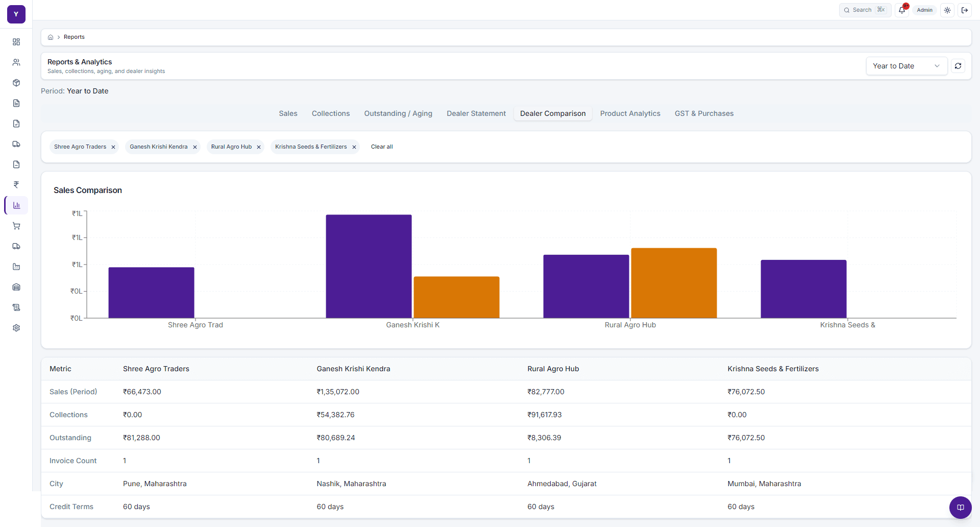The image size is (980, 527).
Task: Switch to the Product Analytics tab
Action: point(630,113)
